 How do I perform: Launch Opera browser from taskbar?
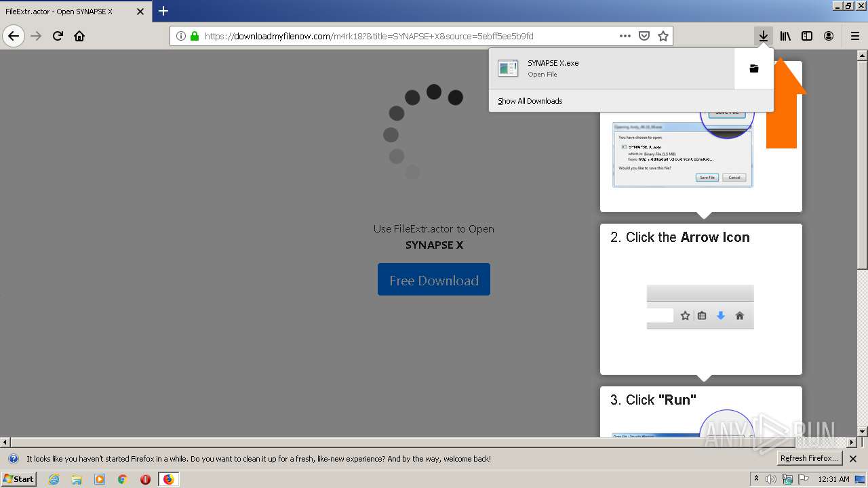click(x=145, y=479)
